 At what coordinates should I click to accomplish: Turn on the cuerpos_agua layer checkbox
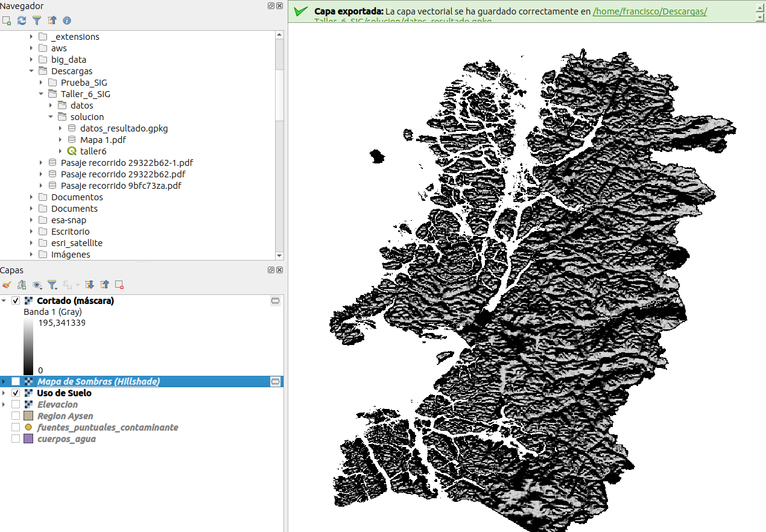click(16, 439)
